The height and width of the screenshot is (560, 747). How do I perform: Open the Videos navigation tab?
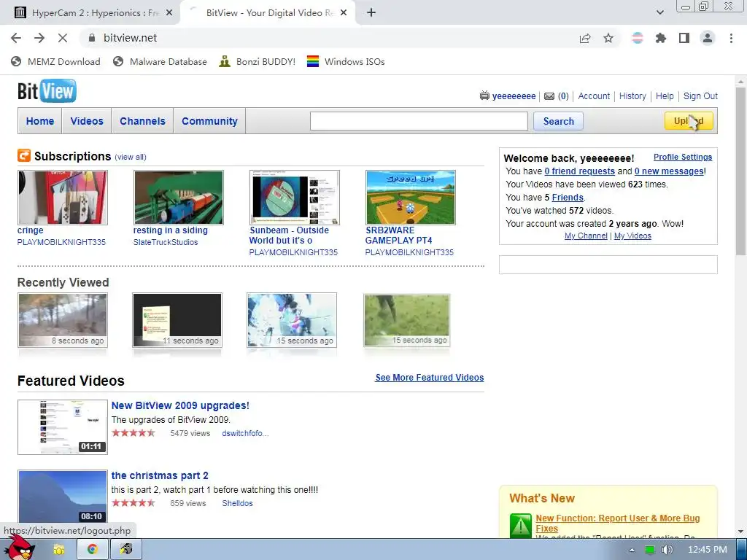87,121
